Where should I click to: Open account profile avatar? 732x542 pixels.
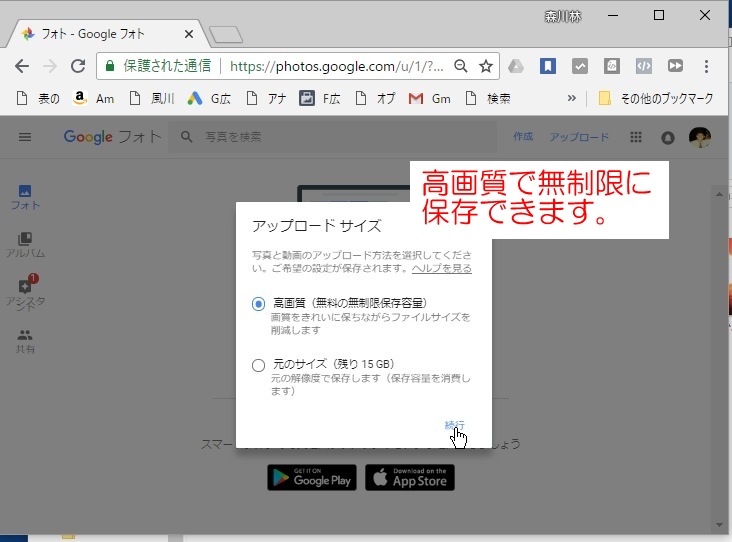click(x=700, y=137)
